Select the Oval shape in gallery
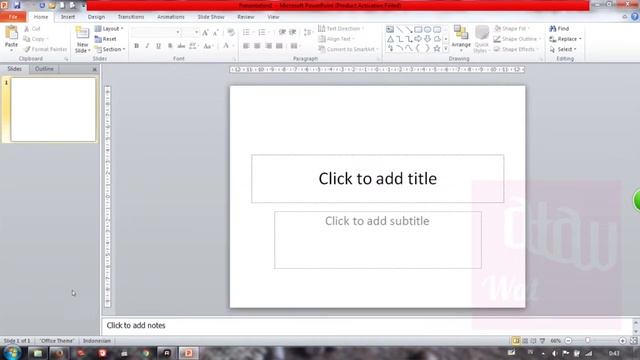This screenshot has width=640, height=360. pyautogui.click(x=427, y=29)
